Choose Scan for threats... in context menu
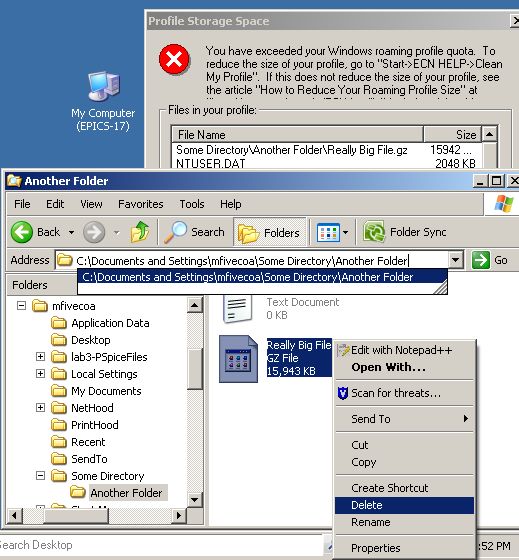The width and height of the screenshot is (519, 560). pyautogui.click(x=404, y=393)
